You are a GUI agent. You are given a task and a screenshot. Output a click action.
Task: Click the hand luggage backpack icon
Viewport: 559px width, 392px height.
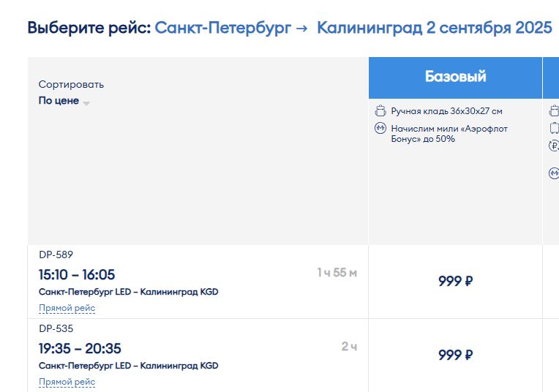point(380,111)
